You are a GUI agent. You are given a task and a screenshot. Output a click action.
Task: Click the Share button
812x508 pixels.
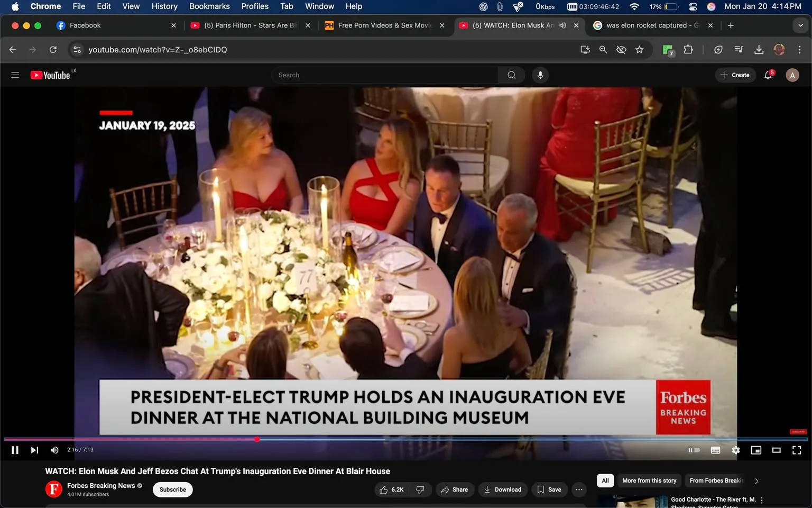(455, 489)
